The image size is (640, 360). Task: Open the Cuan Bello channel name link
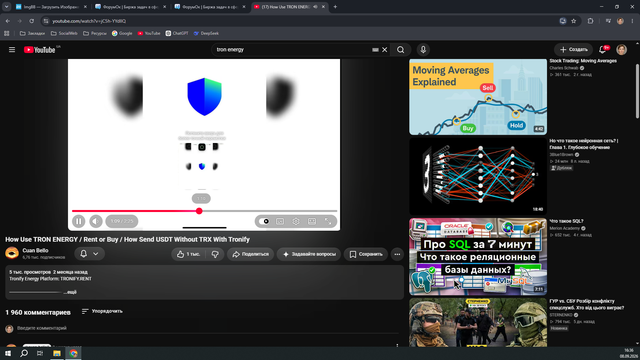[x=35, y=251]
